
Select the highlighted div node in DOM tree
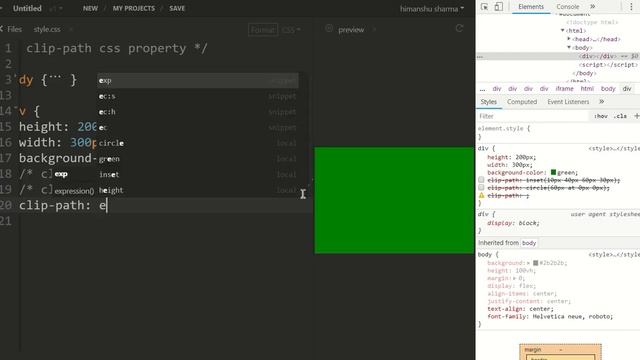(x=558, y=56)
